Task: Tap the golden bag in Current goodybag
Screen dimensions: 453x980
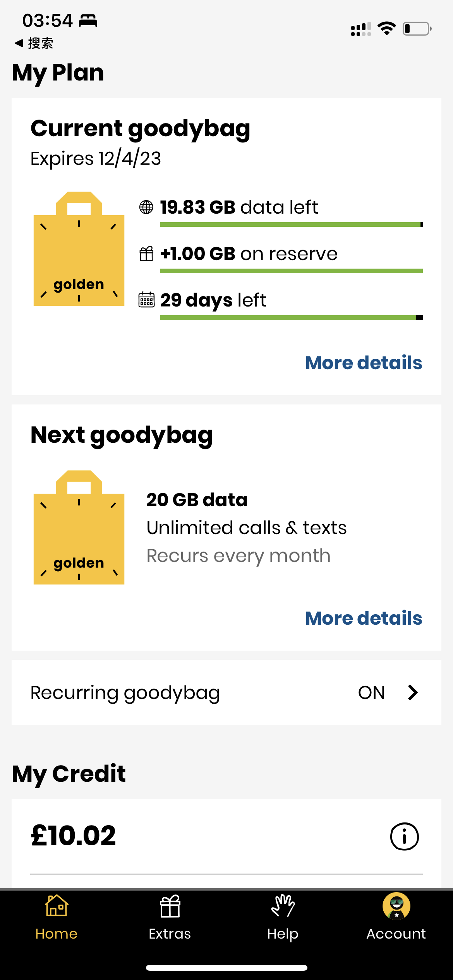Action: [x=79, y=249]
